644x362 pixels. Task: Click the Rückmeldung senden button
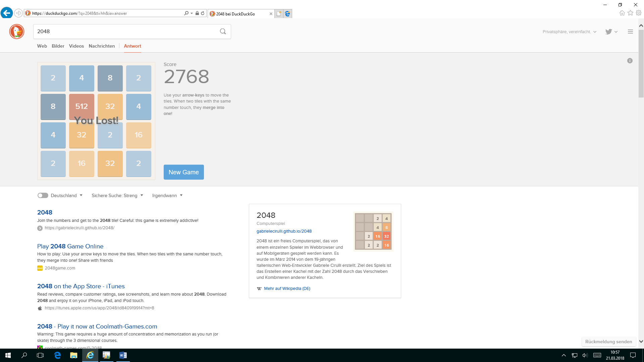coord(608,342)
